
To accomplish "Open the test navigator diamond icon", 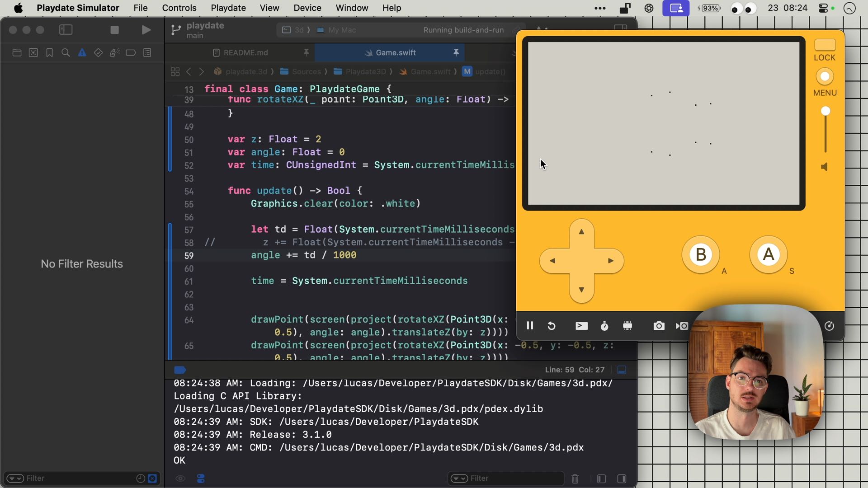I will [x=98, y=53].
